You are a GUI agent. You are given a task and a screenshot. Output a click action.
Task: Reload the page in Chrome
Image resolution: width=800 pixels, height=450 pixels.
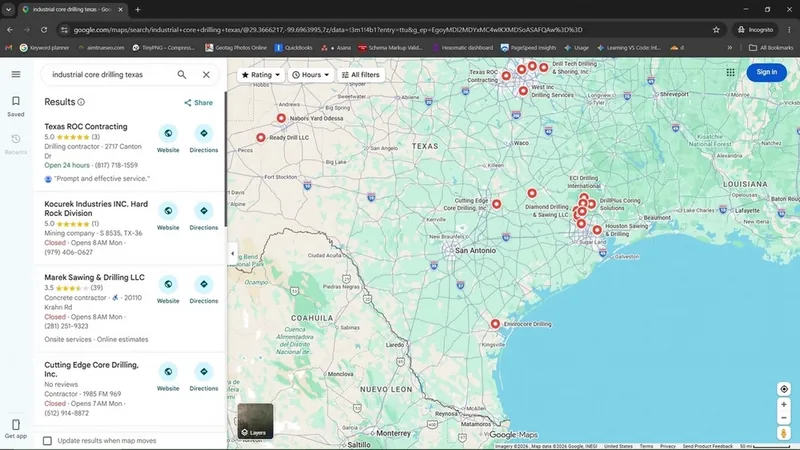(44, 30)
